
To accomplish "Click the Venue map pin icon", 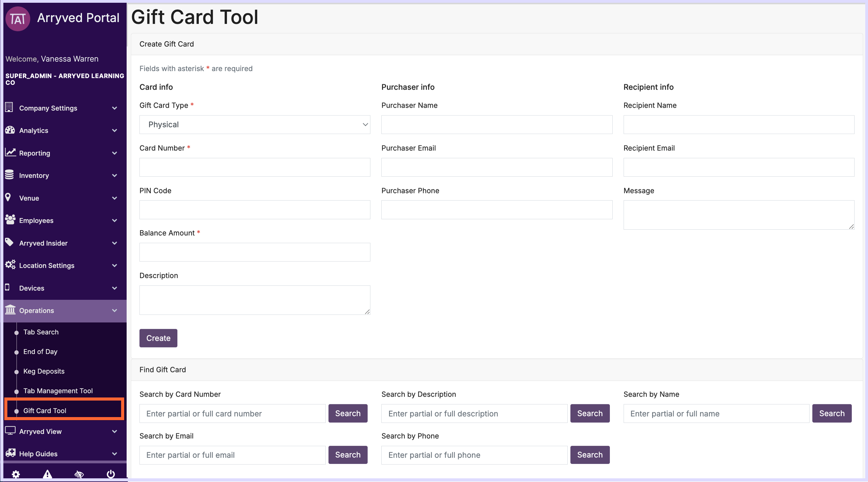I will [x=8, y=197].
